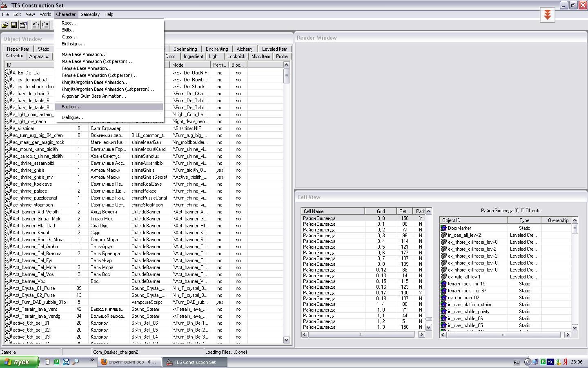This screenshot has width=588, height=368.
Task: Click the DoorMarker object icon
Action: (443, 228)
